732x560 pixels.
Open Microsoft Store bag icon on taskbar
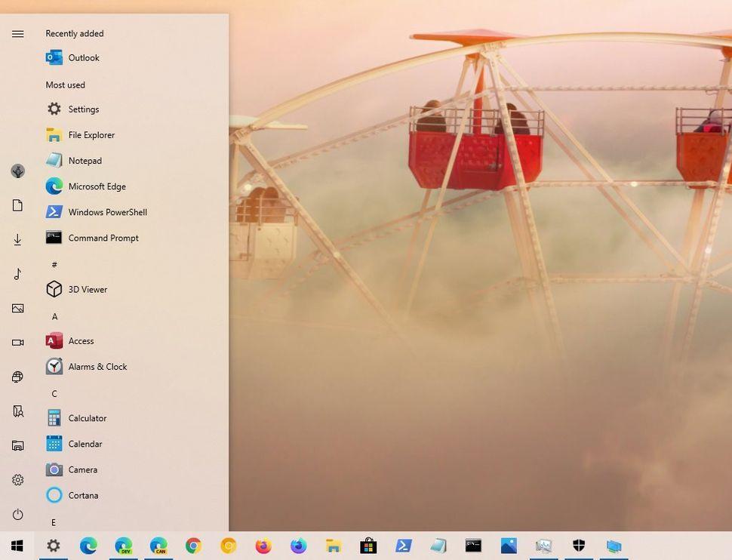(368, 546)
